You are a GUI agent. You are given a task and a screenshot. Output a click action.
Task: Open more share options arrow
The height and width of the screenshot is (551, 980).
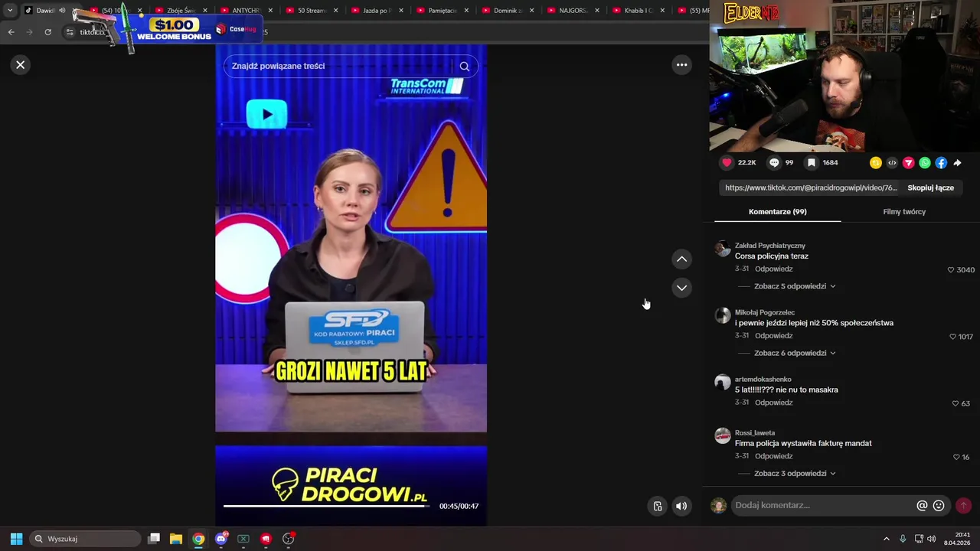pos(957,162)
